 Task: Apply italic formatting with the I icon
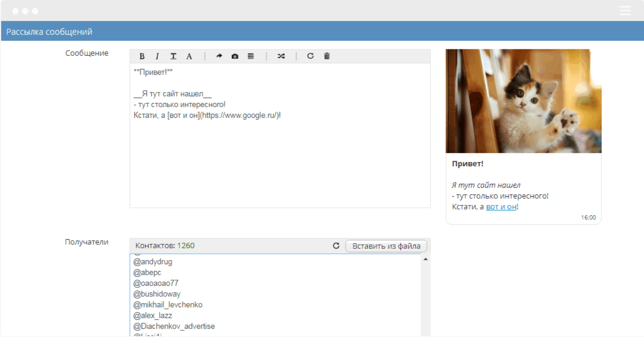[157, 56]
